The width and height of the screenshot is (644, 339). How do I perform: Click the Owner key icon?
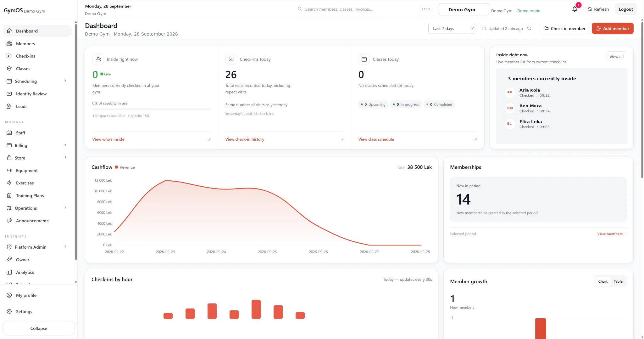(x=9, y=260)
